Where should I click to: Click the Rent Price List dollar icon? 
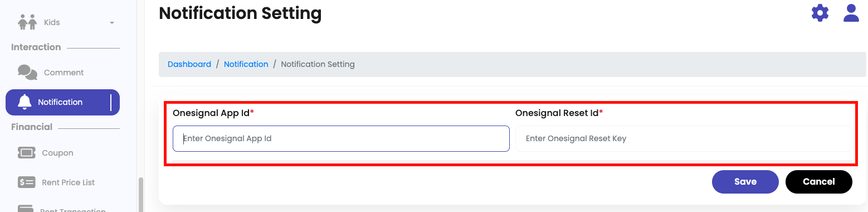[x=27, y=182]
